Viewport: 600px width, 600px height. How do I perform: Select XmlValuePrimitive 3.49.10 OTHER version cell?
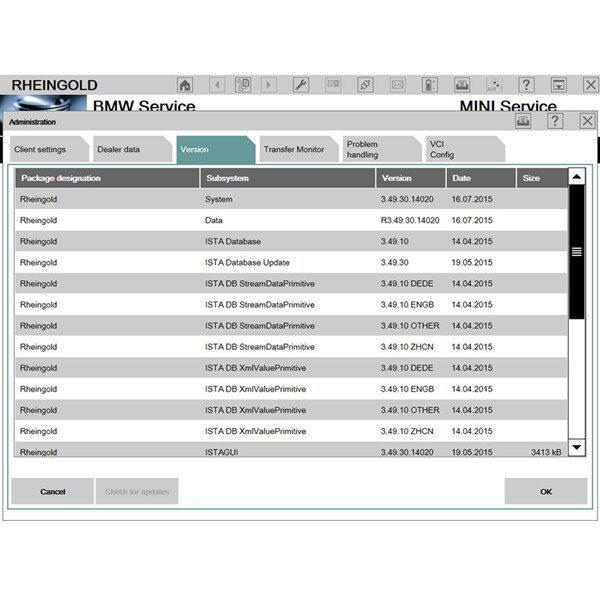point(410,410)
